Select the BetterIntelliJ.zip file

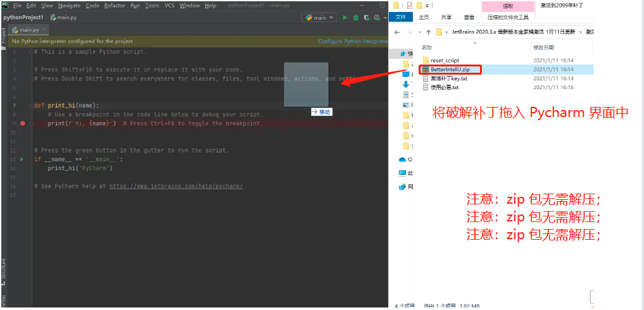[x=450, y=70]
